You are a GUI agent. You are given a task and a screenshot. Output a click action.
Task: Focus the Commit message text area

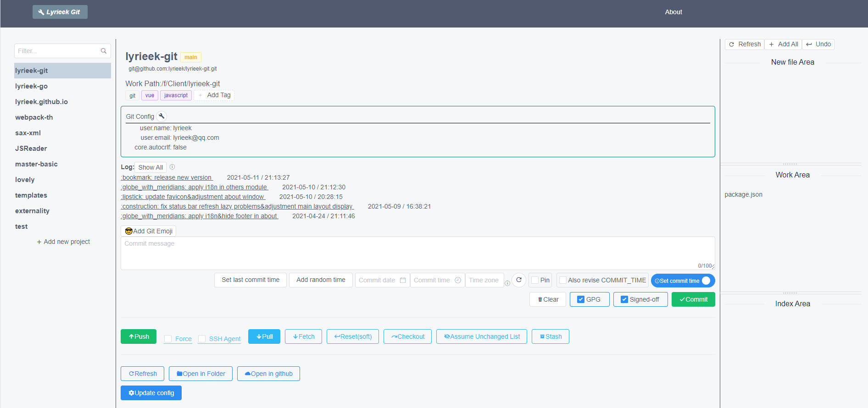[x=417, y=253]
